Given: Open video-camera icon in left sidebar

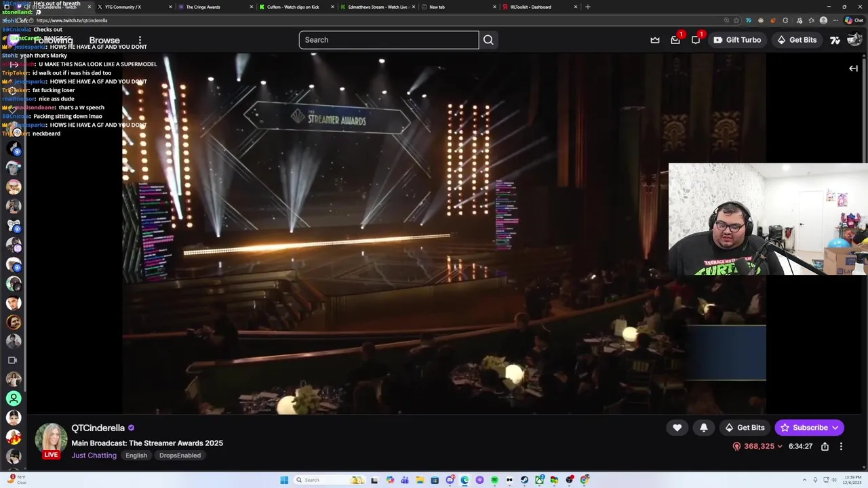Looking at the screenshot, I should click(12, 361).
